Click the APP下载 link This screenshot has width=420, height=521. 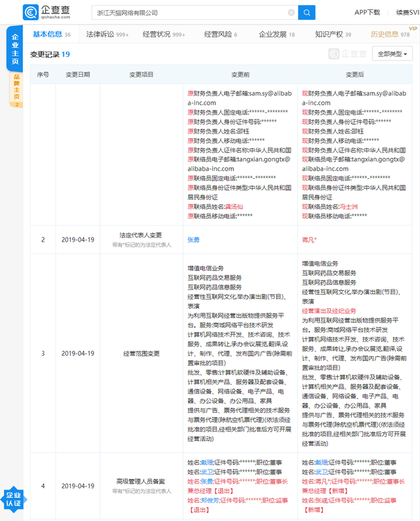(367, 13)
